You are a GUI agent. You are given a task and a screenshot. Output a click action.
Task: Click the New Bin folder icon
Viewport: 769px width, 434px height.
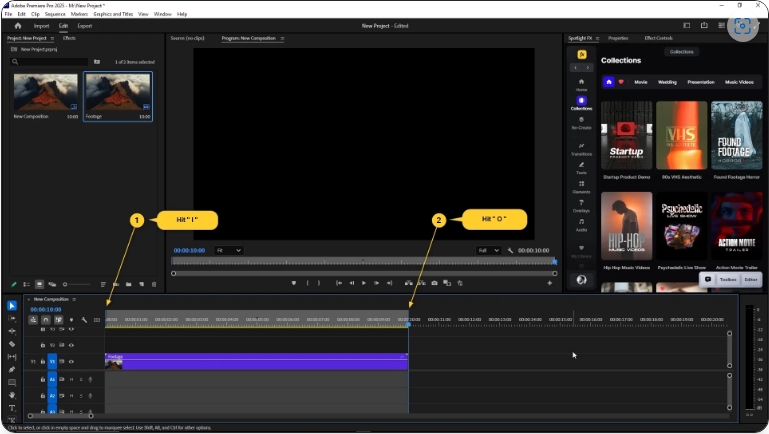(128, 284)
